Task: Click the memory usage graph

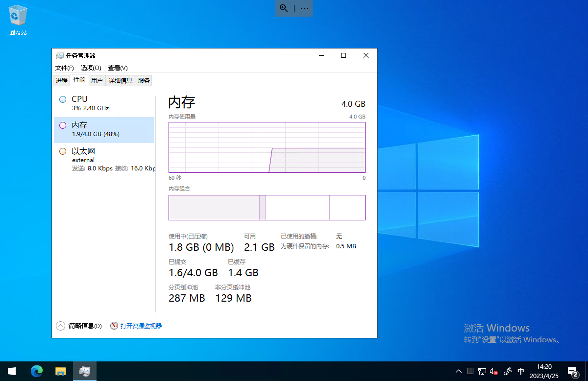Action: point(267,147)
